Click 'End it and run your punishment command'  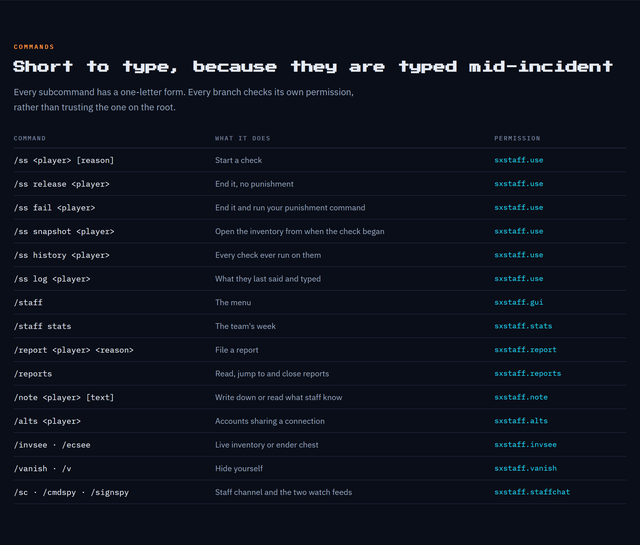(x=290, y=207)
